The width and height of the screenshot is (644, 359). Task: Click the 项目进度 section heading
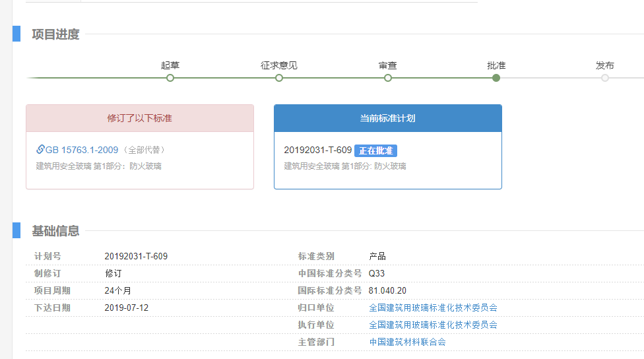tap(55, 34)
